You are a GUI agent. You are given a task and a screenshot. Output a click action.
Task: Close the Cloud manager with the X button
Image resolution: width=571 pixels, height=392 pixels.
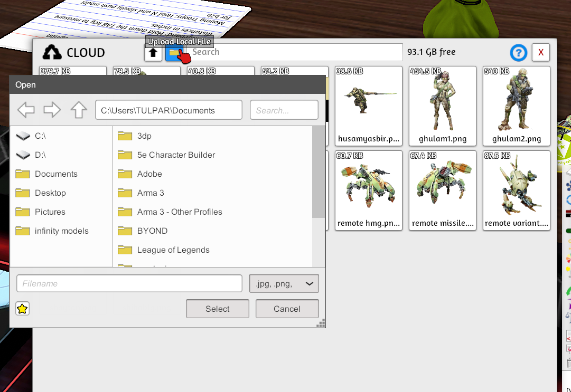coord(541,52)
